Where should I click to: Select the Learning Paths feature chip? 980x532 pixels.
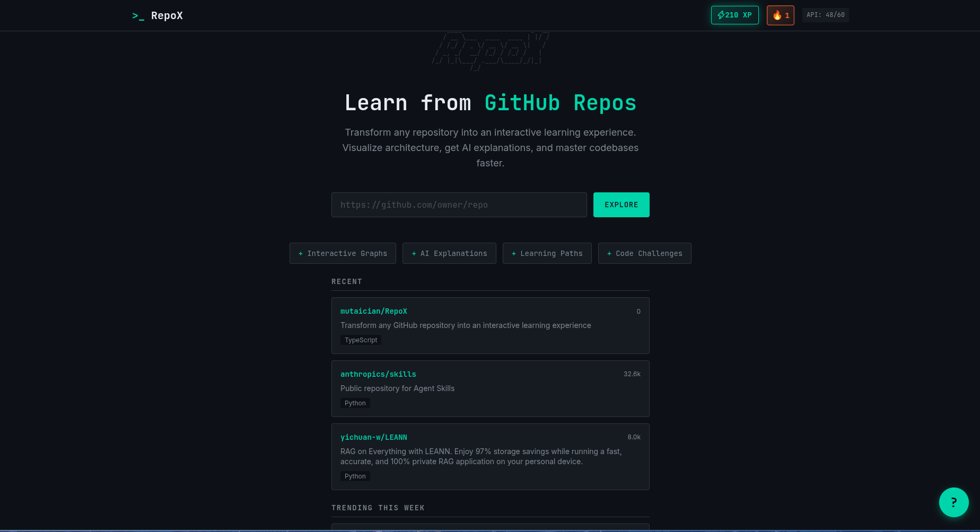(x=547, y=253)
